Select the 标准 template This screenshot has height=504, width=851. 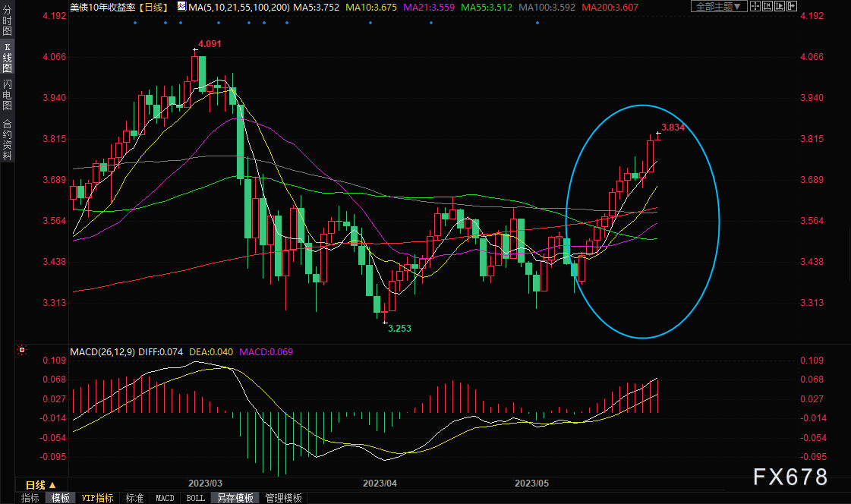point(134,498)
